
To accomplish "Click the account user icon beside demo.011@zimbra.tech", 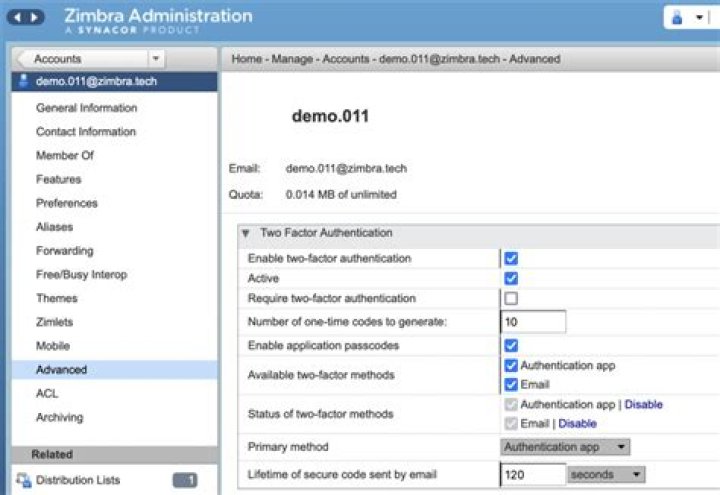I will pos(23,81).
